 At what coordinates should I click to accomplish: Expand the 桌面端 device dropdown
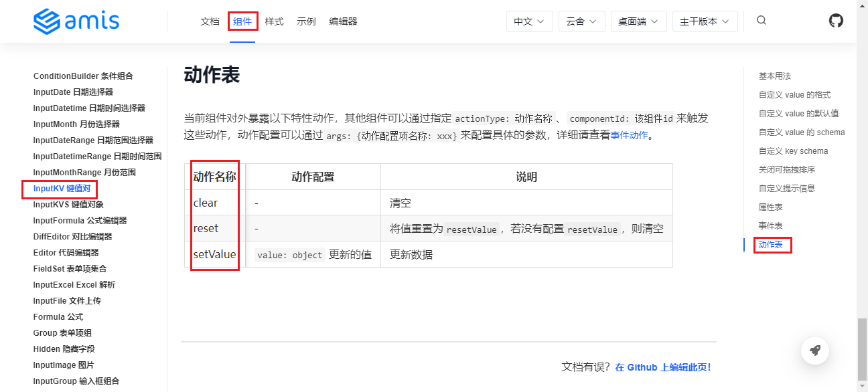pos(638,21)
